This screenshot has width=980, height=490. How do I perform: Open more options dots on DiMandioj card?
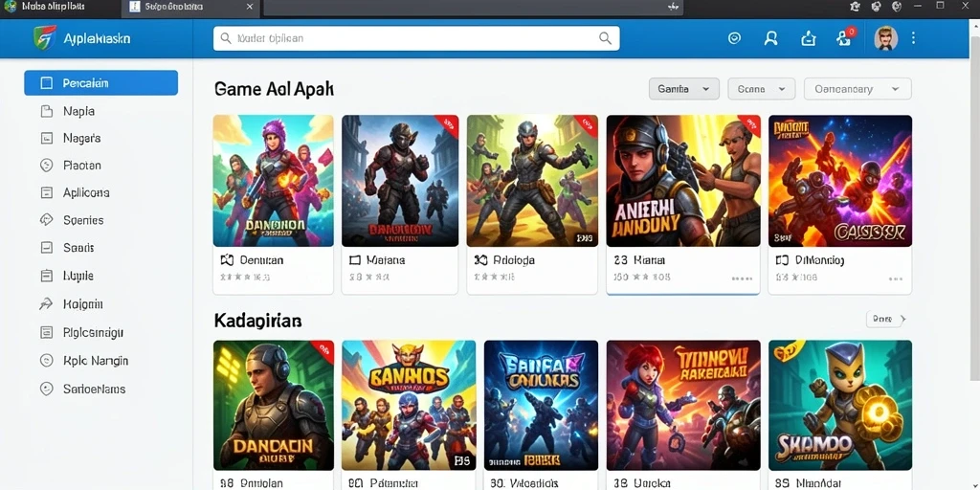[x=895, y=278]
